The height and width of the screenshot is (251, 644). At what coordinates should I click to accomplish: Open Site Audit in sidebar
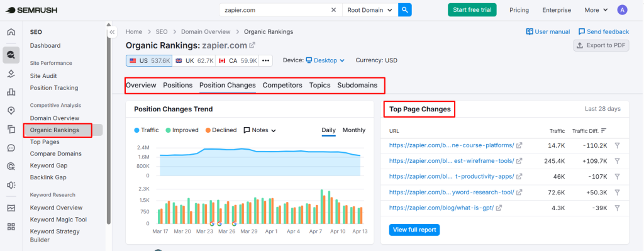pyautogui.click(x=43, y=76)
